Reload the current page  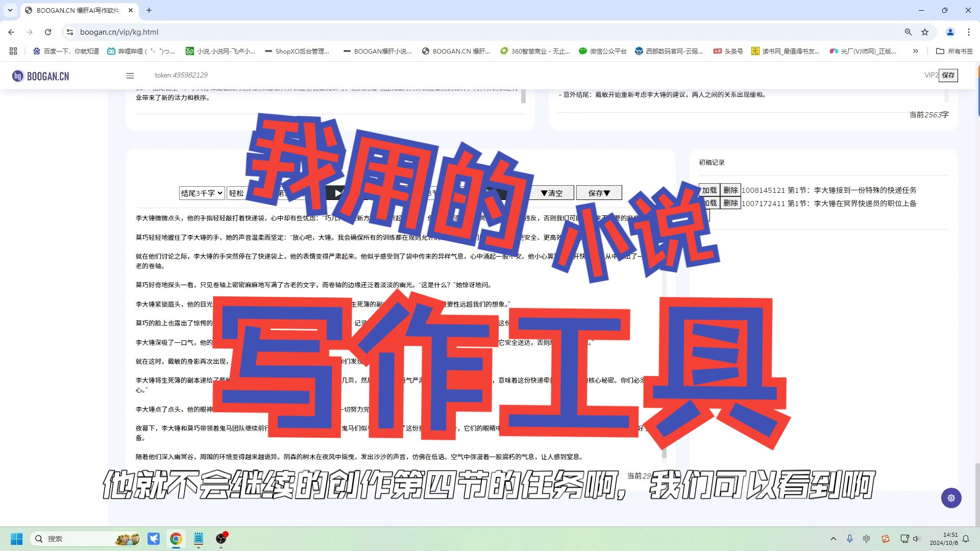[48, 32]
